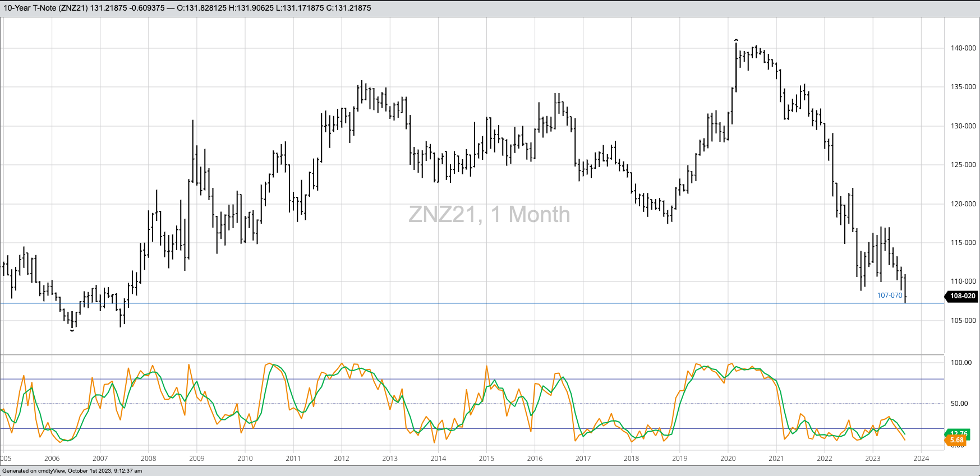Image resolution: width=980 pixels, height=476 pixels.
Task: Click the 100.00 stochastic axis label
Action: click(x=961, y=363)
